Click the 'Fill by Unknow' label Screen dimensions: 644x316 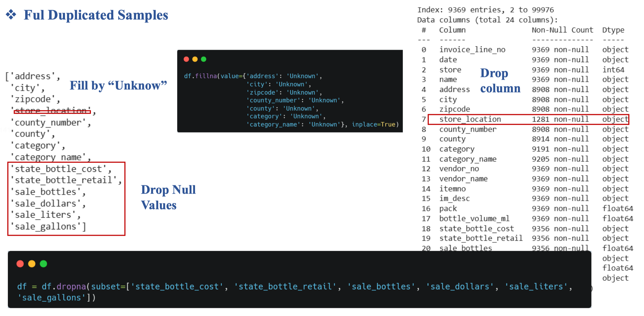(118, 85)
